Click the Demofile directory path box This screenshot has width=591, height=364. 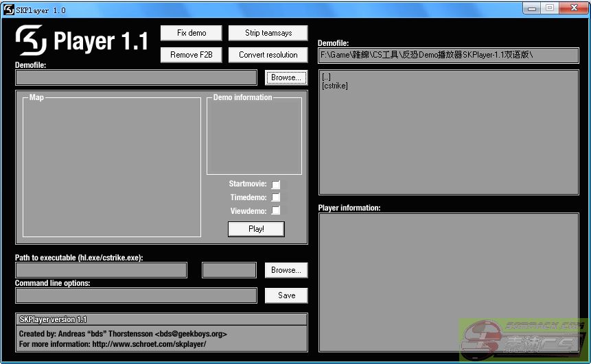(448, 55)
